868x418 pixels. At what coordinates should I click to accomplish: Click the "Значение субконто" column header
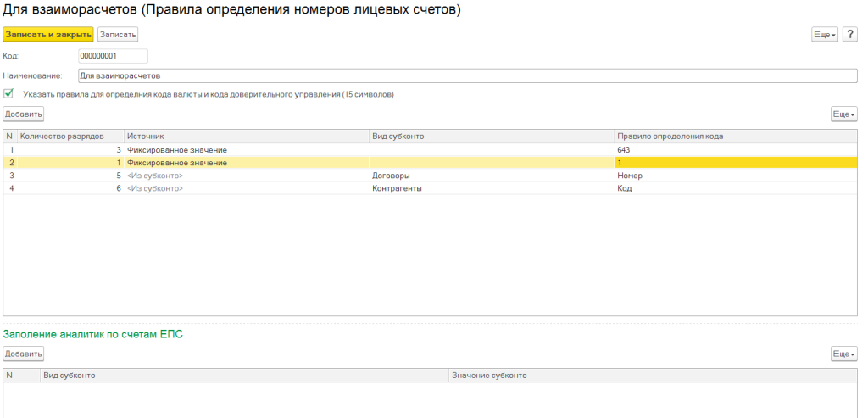491,375
